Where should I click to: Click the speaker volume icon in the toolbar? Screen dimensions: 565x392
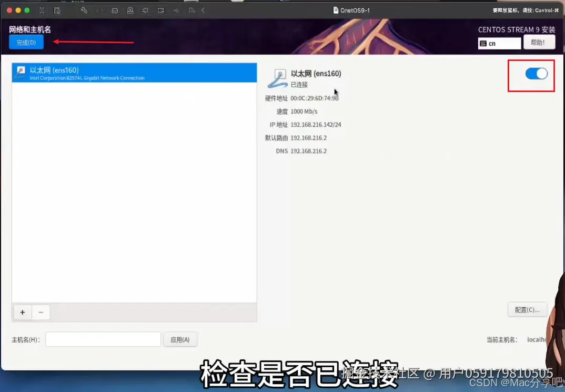tap(145, 10)
